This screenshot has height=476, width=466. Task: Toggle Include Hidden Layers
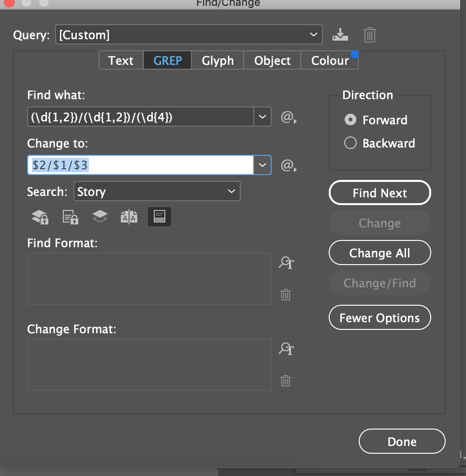coord(100,216)
